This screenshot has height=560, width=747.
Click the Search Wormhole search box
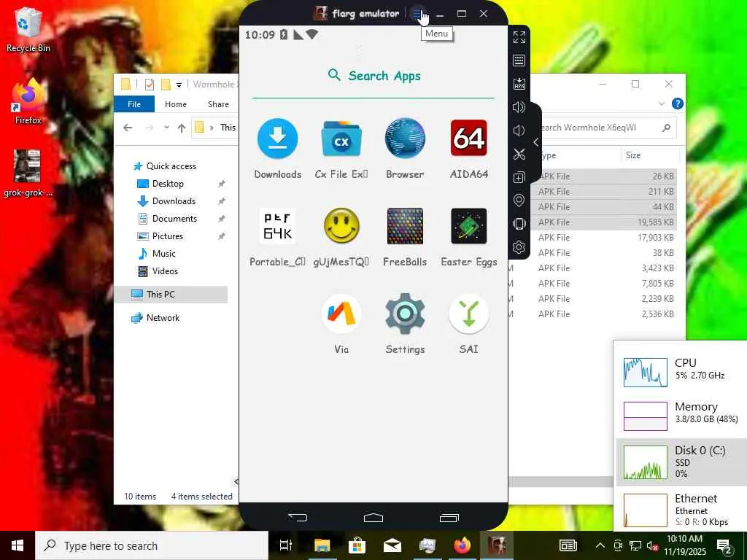tap(605, 128)
